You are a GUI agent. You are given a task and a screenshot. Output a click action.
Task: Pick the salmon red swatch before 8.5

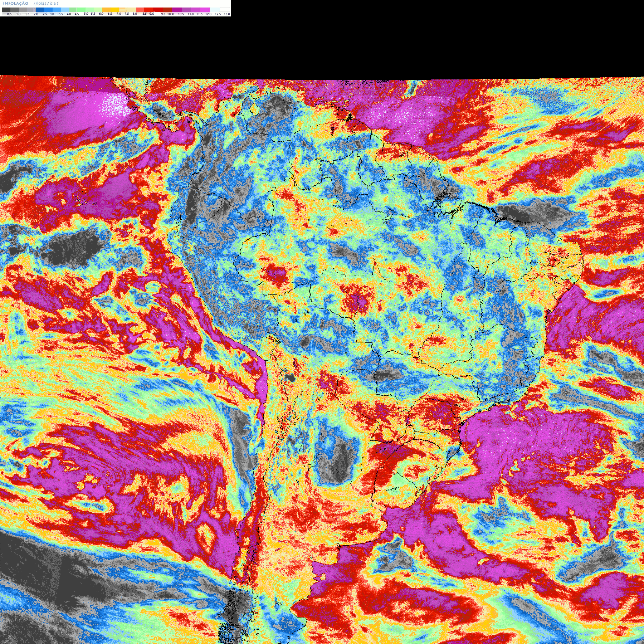pyautogui.click(x=140, y=10)
